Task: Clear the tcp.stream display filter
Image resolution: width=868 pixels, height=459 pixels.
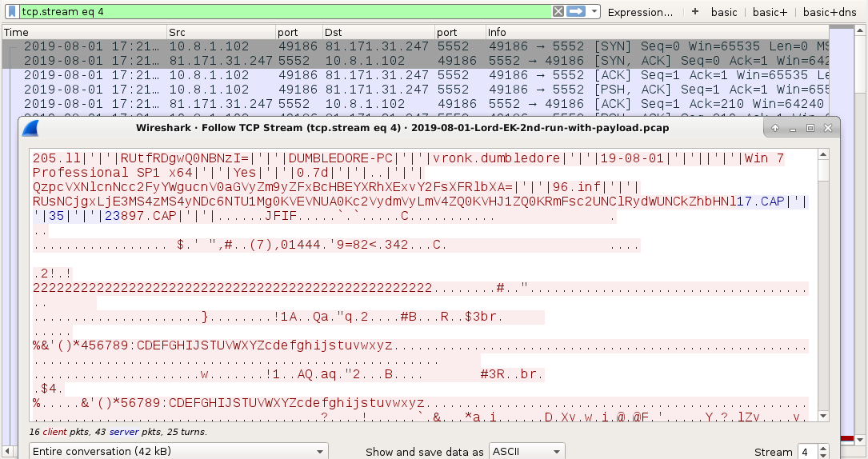Action: point(558,12)
